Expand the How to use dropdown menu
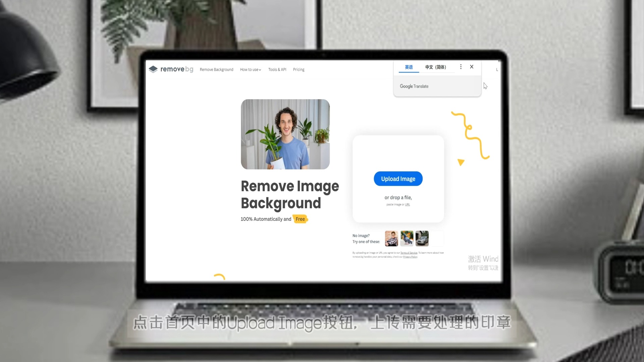The image size is (644, 362). point(250,69)
